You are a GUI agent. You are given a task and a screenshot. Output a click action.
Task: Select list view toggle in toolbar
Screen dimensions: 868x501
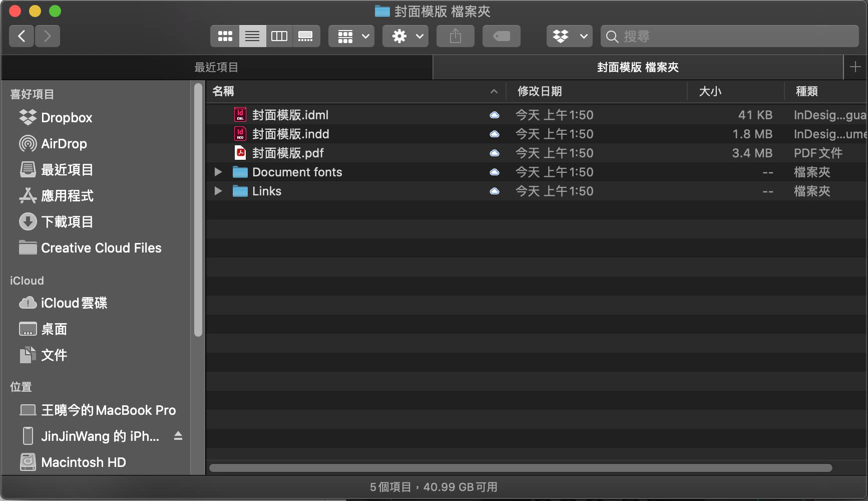tap(252, 36)
